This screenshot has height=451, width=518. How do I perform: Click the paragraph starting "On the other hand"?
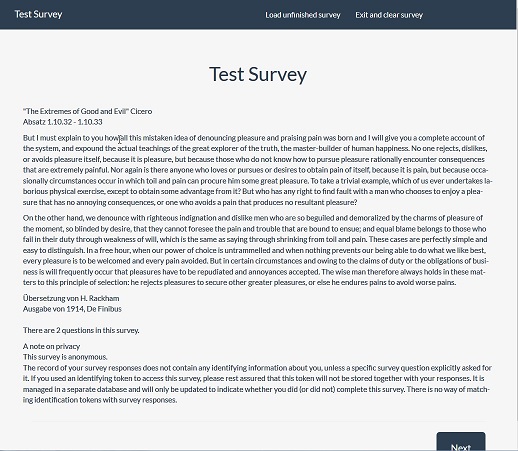[256, 250]
